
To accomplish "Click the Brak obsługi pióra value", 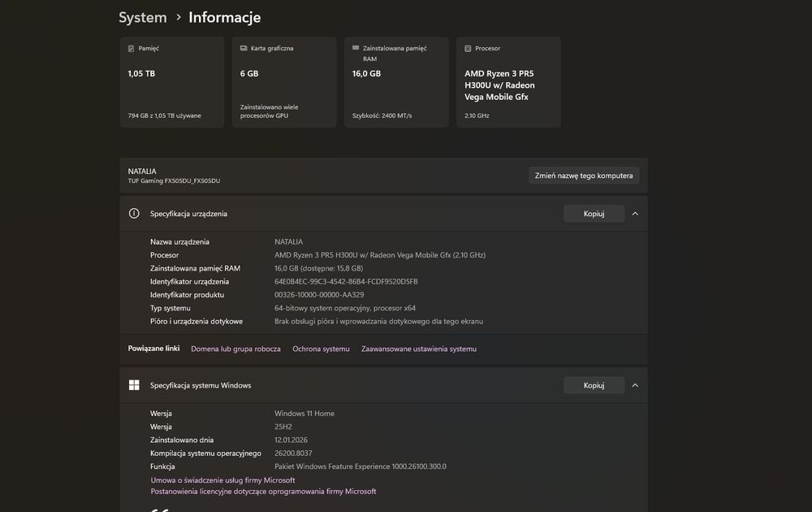I will (378, 321).
